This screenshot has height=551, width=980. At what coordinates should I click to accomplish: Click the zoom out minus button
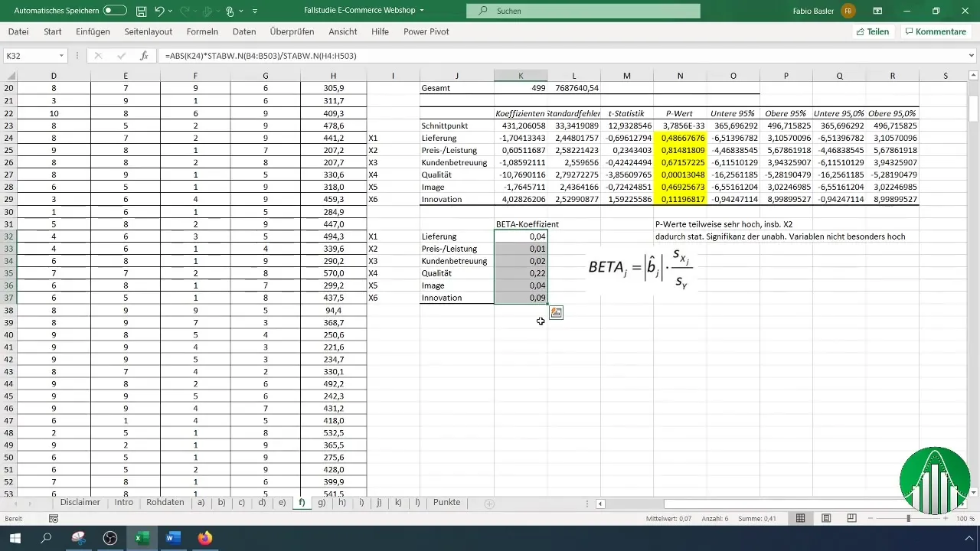click(871, 519)
